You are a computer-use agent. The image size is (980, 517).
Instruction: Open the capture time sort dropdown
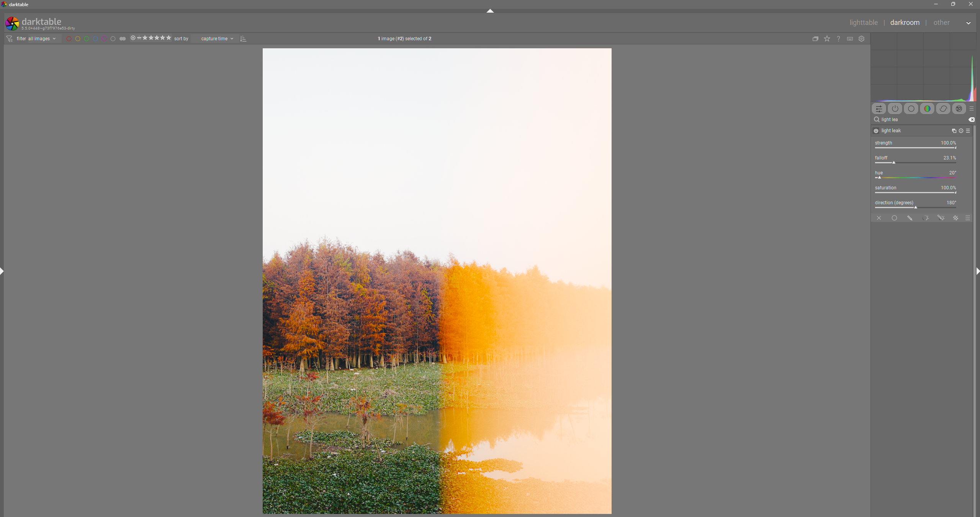217,39
